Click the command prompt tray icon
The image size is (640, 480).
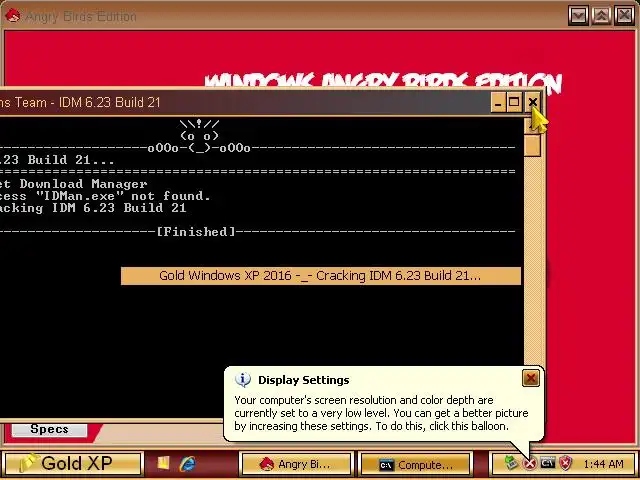click(548, 463)
